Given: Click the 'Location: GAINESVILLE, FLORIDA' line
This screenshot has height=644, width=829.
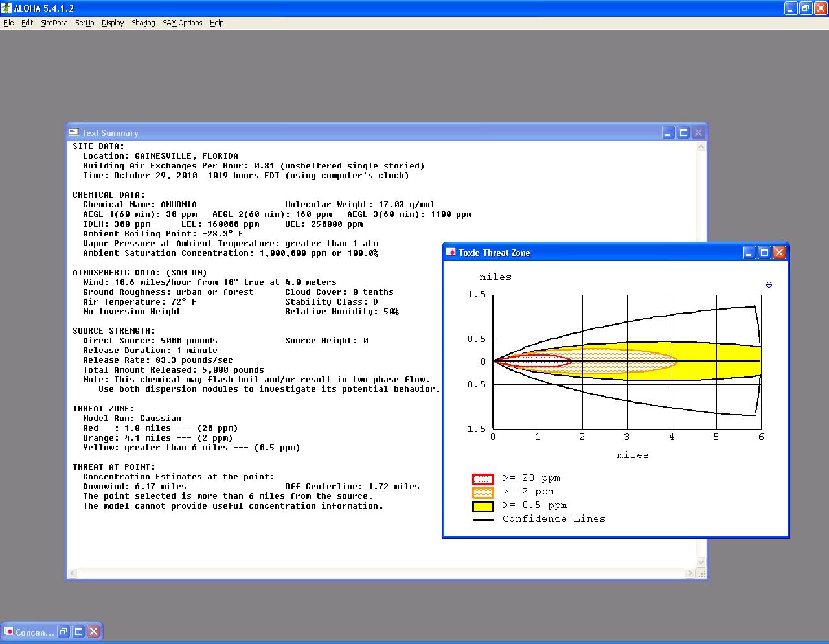Looking at the screenshot, I should (x=160, y=156).
